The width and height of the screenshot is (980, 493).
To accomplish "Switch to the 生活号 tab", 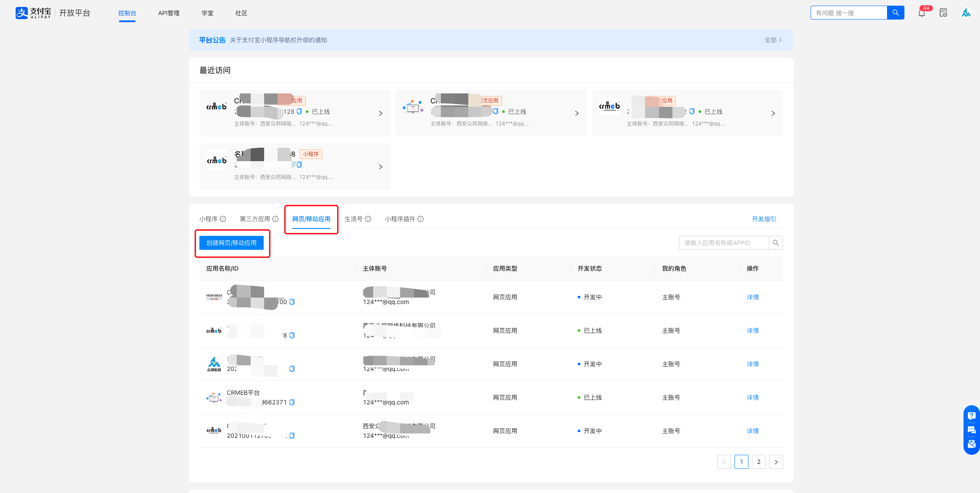I will click(353, 219).
